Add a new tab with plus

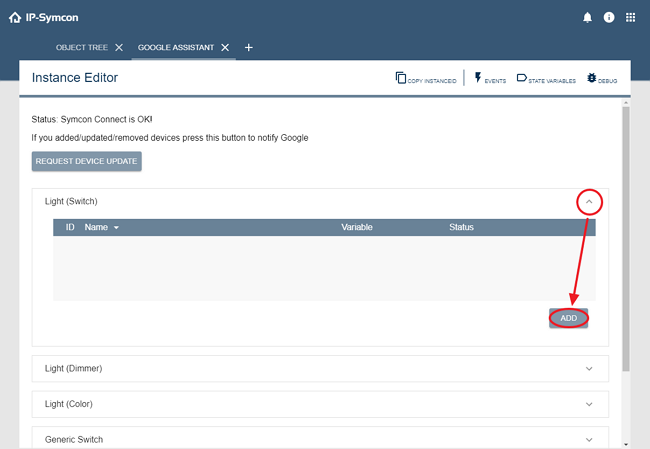pyautogui.click(x=249, y=47)
